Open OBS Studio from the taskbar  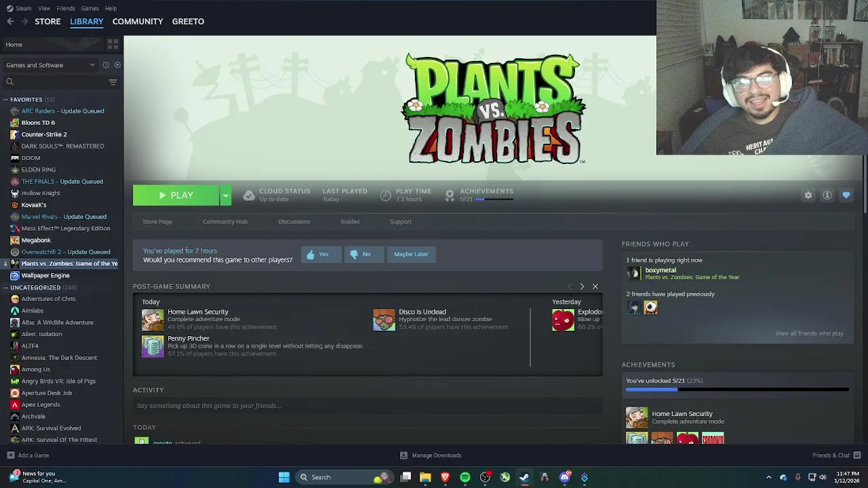485,477
